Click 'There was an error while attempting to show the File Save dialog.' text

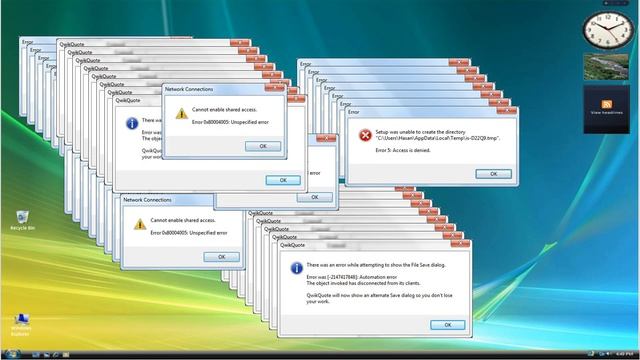(x=376, y=265)
